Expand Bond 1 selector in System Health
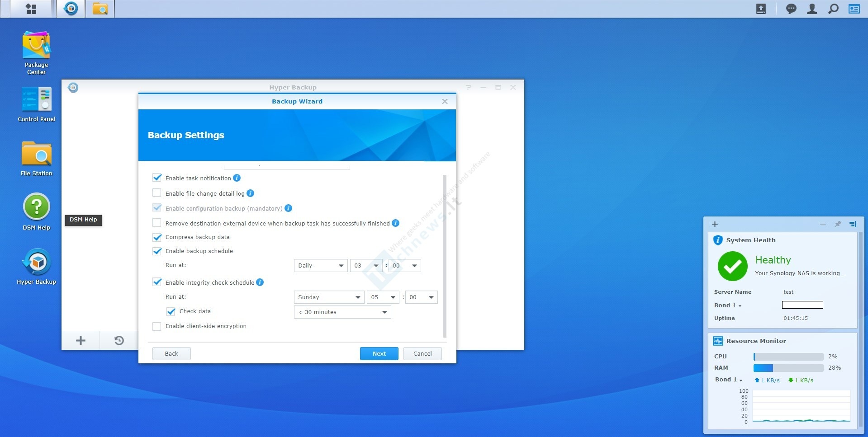 click(728, 305)
